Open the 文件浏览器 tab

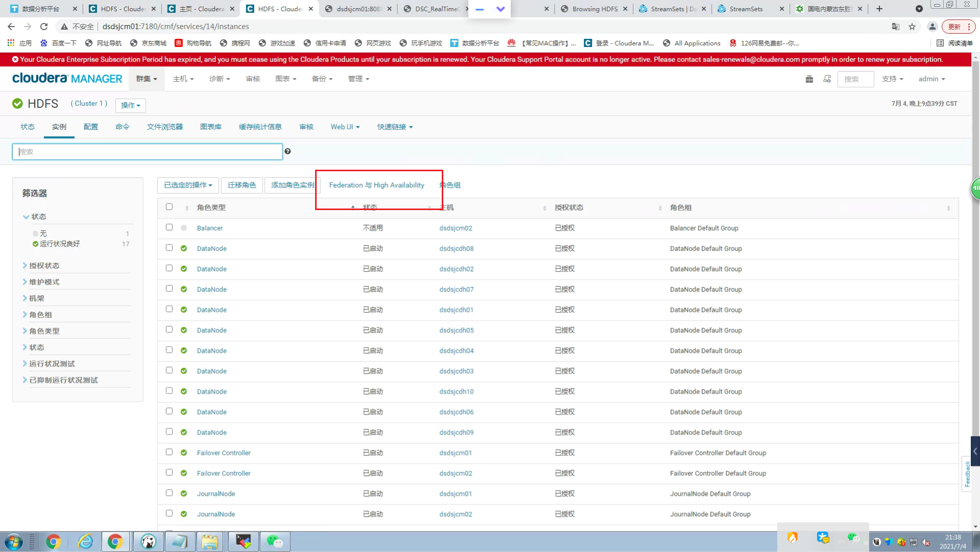(x=165, y=127)
